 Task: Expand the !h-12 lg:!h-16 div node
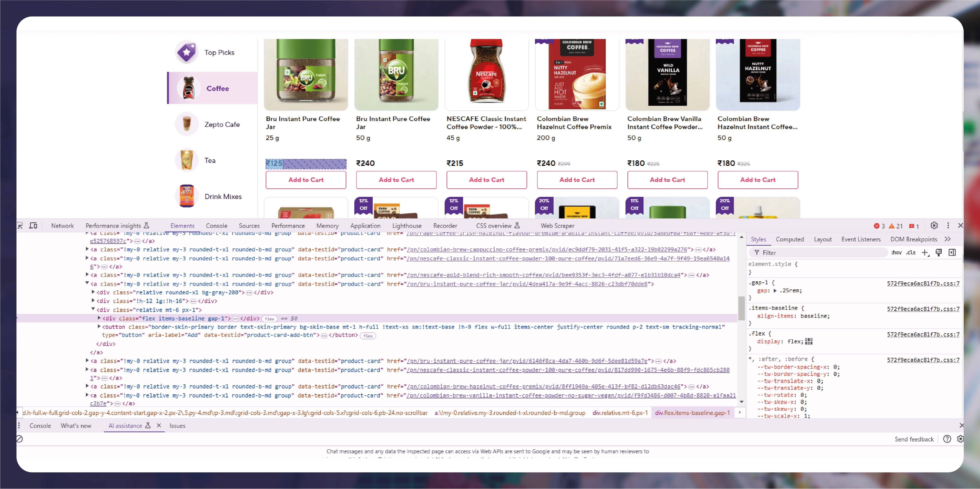93,301
